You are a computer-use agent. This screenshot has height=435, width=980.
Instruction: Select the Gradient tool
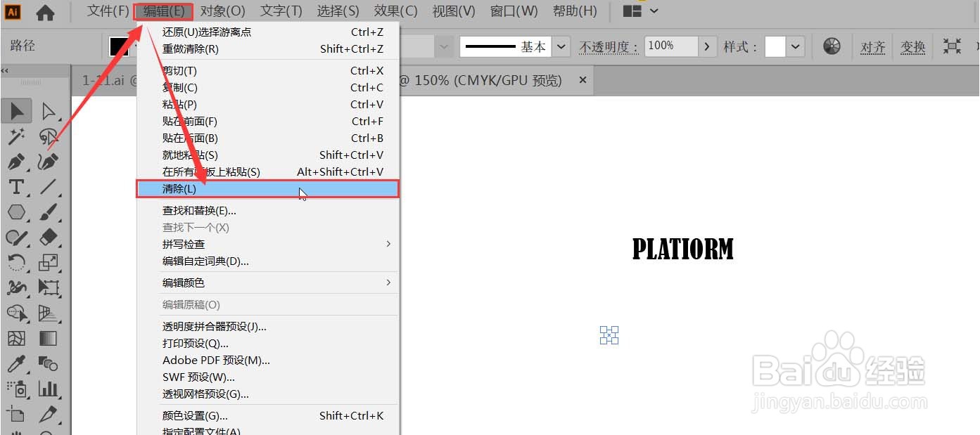[48, 338]
